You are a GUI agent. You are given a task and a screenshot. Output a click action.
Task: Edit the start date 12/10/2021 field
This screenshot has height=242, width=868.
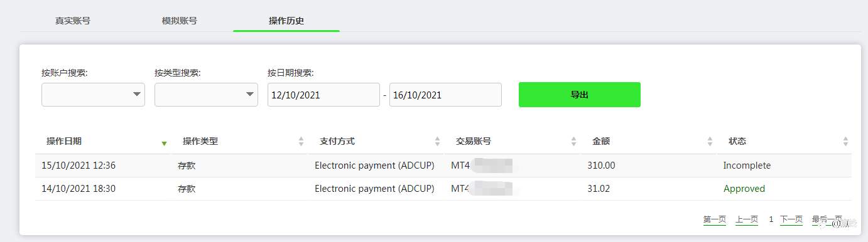tap(323, 95)
